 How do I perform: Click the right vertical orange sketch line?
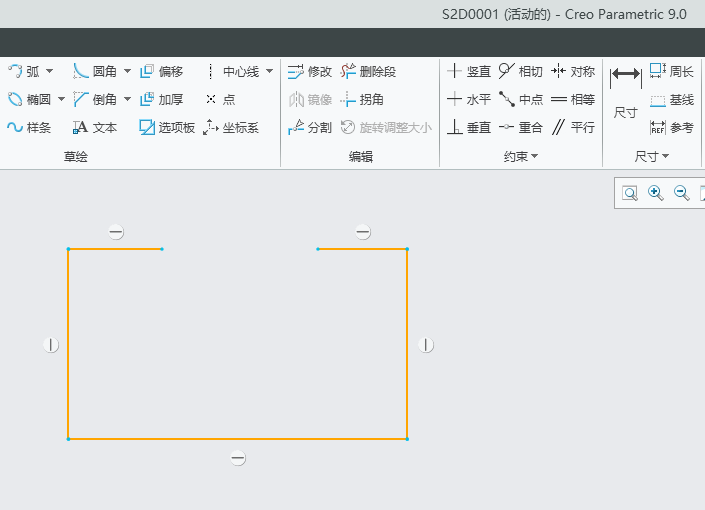point(407,344)
